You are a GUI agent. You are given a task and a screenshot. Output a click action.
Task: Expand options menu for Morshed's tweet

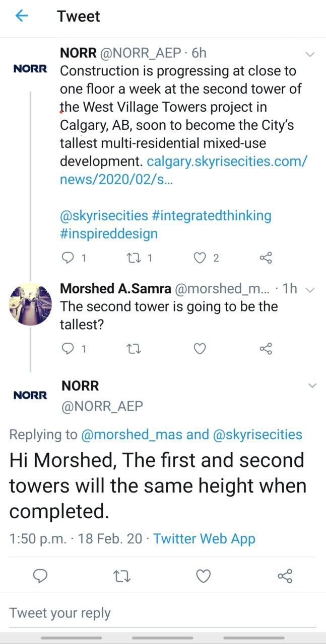[310, 289]
